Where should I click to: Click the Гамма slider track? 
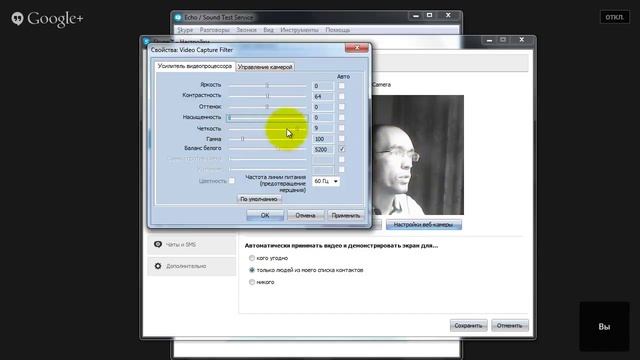tap(267, 139)
